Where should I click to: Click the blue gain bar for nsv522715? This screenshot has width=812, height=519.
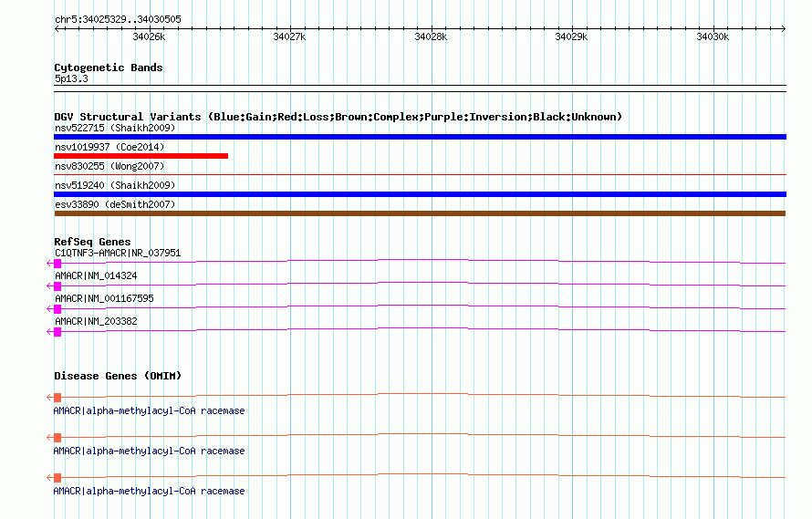click(x=420, y=137)
